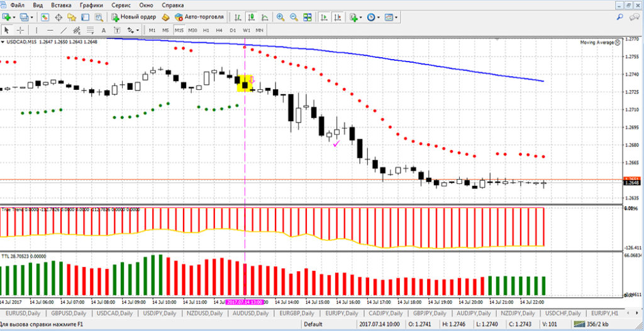Viewport: 644px width, 331px height.
Task: Click the Новый ордер button
Action: [133, 17]
